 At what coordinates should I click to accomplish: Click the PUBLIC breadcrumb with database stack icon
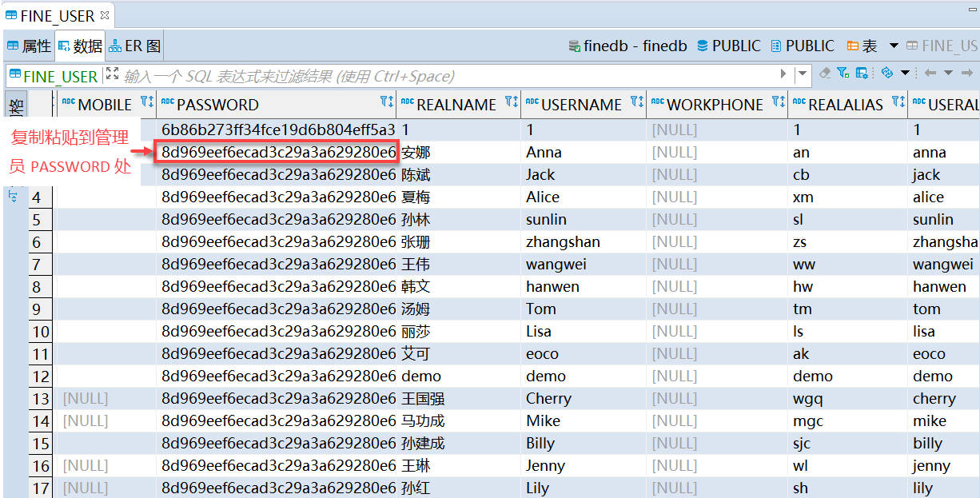728,46
